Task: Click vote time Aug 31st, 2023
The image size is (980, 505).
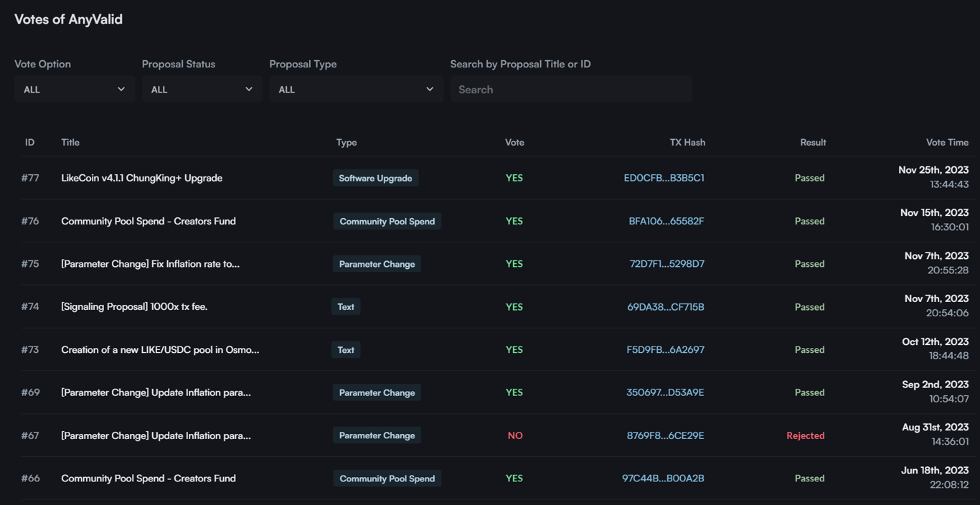Action: click(x=936, y=428)
